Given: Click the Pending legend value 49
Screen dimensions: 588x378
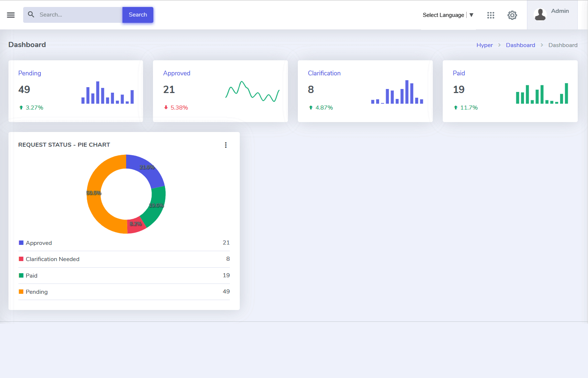Looking at the screenshot, I should (x=226, y=292).
